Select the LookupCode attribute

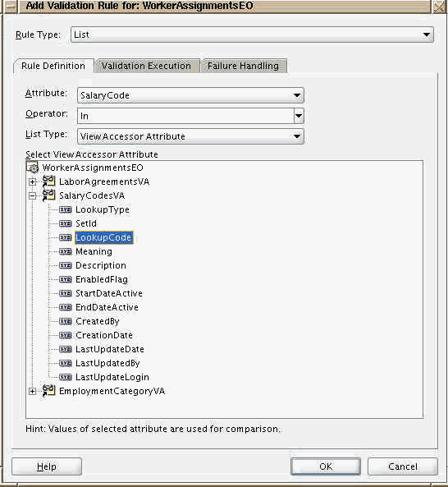[x=104, y=237]
